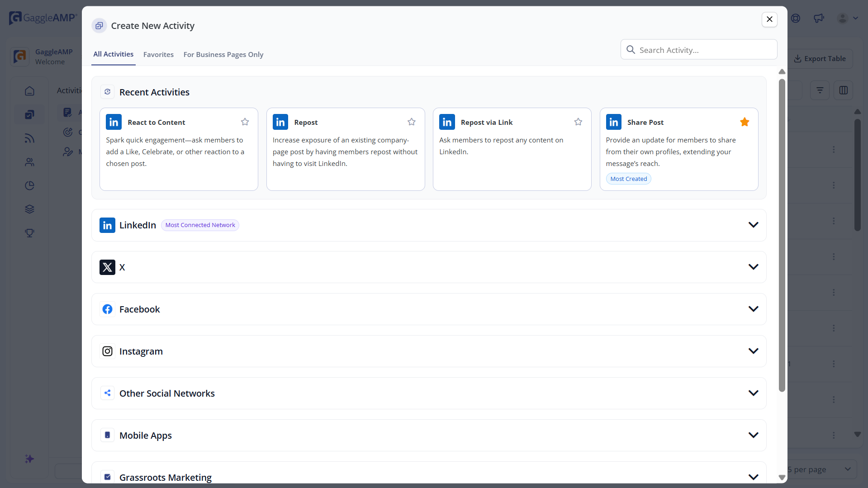This screenshot has height=488, width=868.
Task: Click the X logo icon
Action: click(107, 267)
